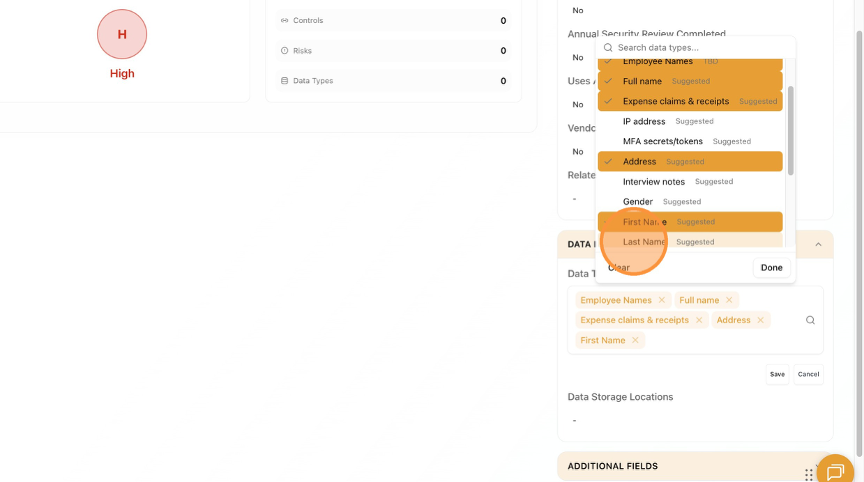
Task: Check the IP address option
Action: (x=690, y=121)
